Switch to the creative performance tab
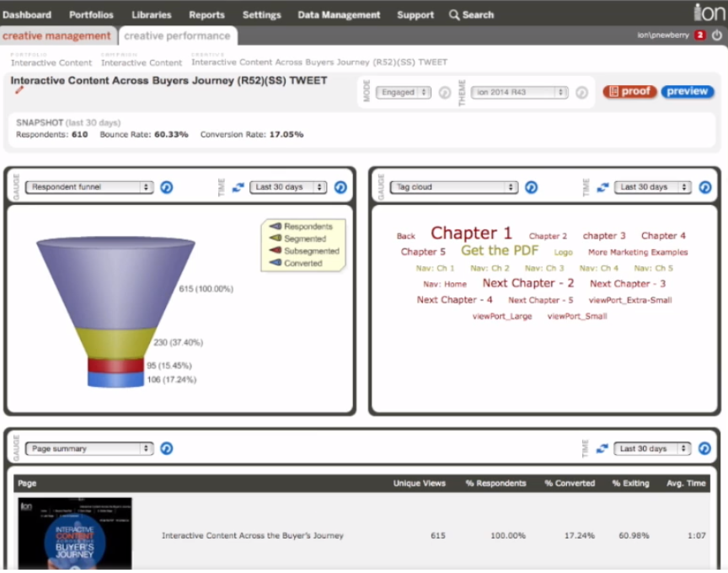 [x=179, y=36]
